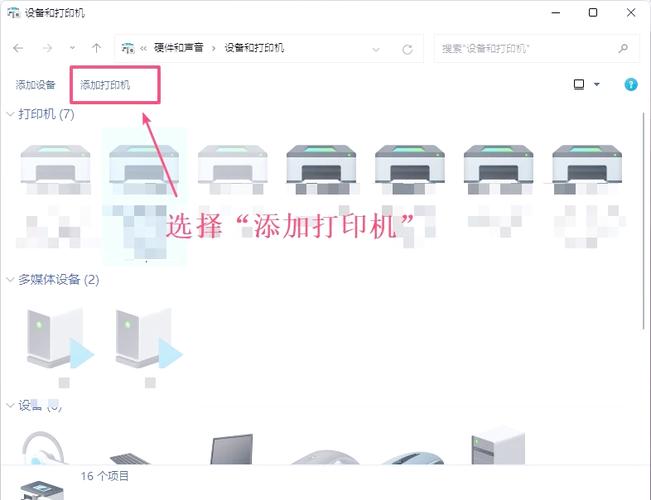Screen dimensions: 651x500
Task: Collapse the 多媒体设备 (2) group
Action: coord(10,279)
